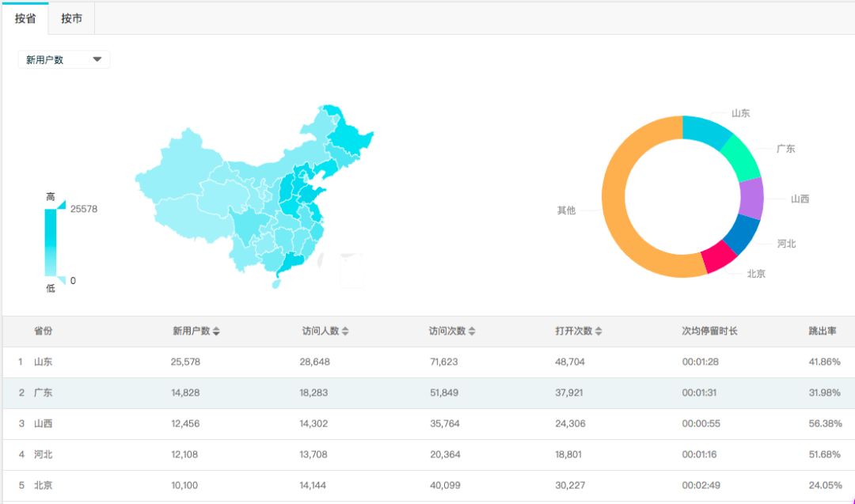855x504 pixels.
Task: Switch to the 按市 tab
Action: [72, 18]
